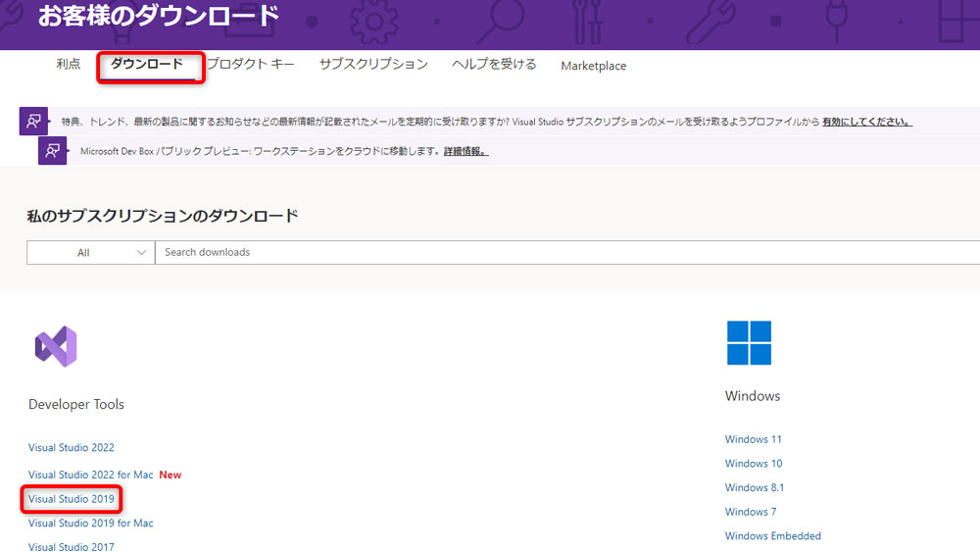Click the Visual Studio Developer Tools logo

(56, 346)
